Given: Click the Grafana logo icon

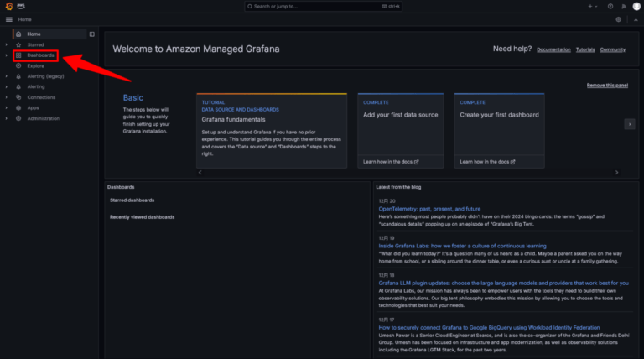Looking at the screenshot, I should pyautogui.click(x=9, y=6).
